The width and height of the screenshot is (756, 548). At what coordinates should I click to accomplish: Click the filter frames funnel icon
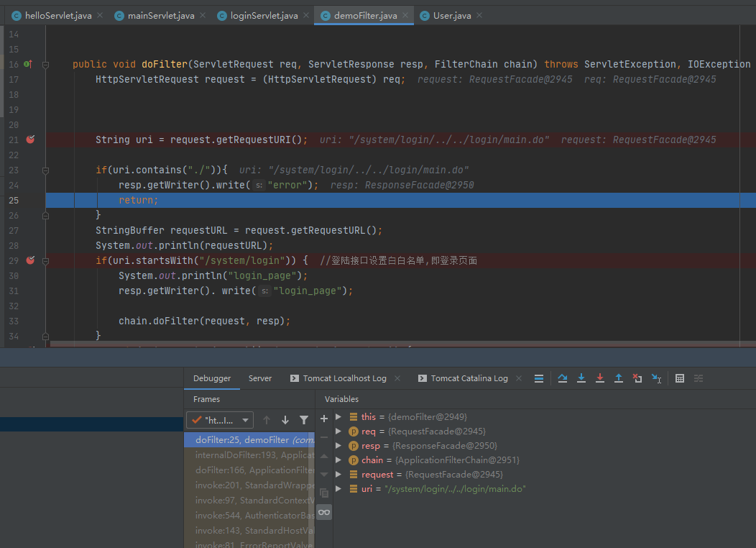tap(304, 420)
